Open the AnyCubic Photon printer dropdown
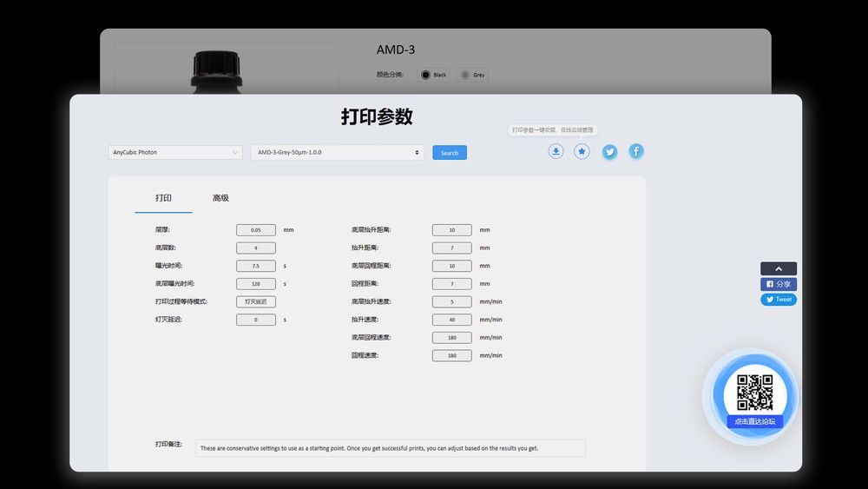This screenshot has height=489, width=868. pyautogui.click(x=175, y=153)
